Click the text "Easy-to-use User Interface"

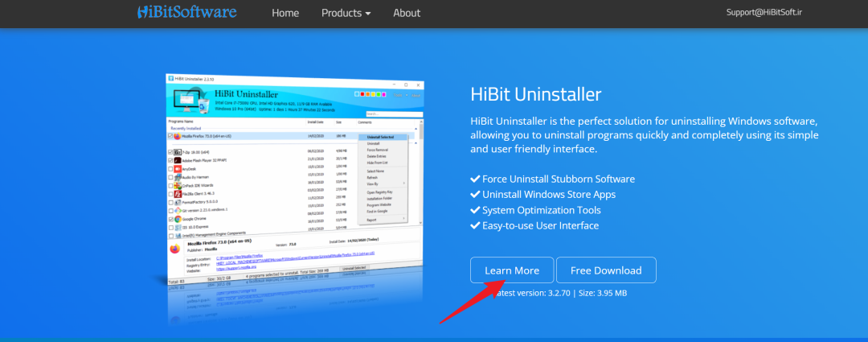tap(540, 225)
